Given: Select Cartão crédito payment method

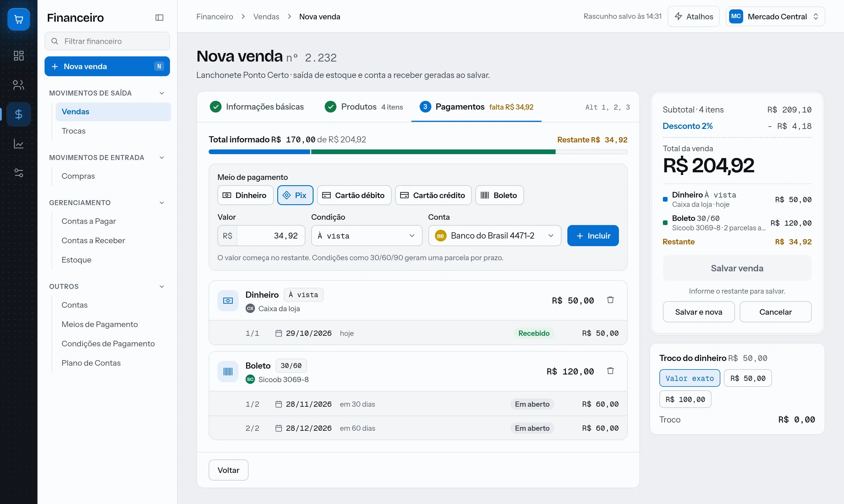Looking at the screenshot, I should point(433,195).
